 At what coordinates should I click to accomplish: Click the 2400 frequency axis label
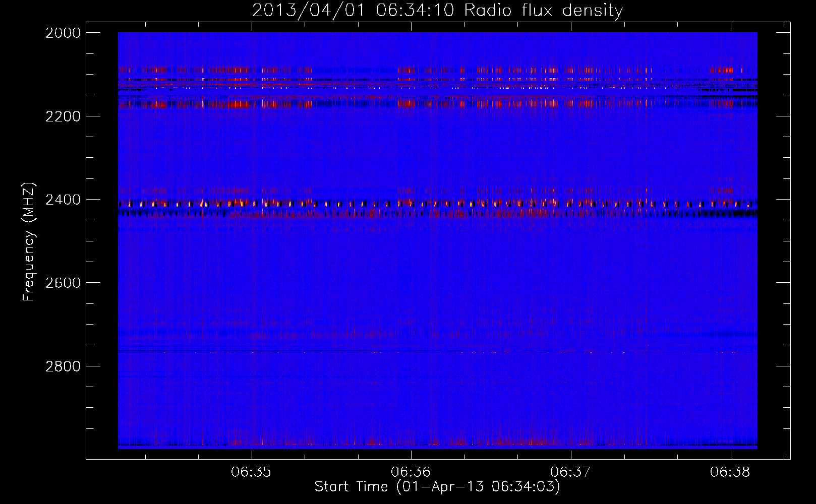pyautogui.click(x=63, y=200)
